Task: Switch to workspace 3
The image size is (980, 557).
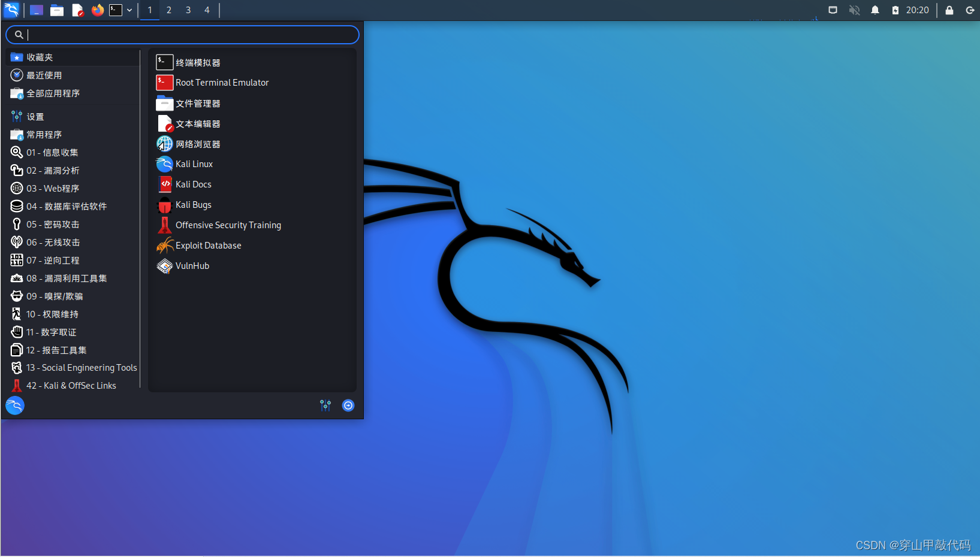Action: (188, 10)
